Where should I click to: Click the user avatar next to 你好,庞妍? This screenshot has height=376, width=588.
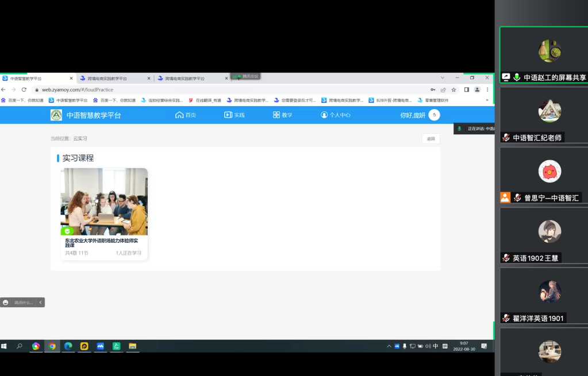(x=435, y=115)
